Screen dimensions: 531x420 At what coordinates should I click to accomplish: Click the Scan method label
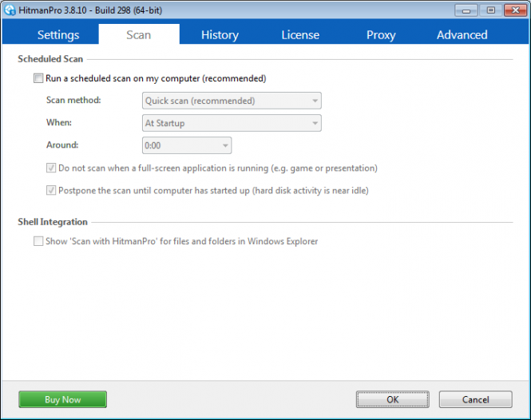point(73,101)
